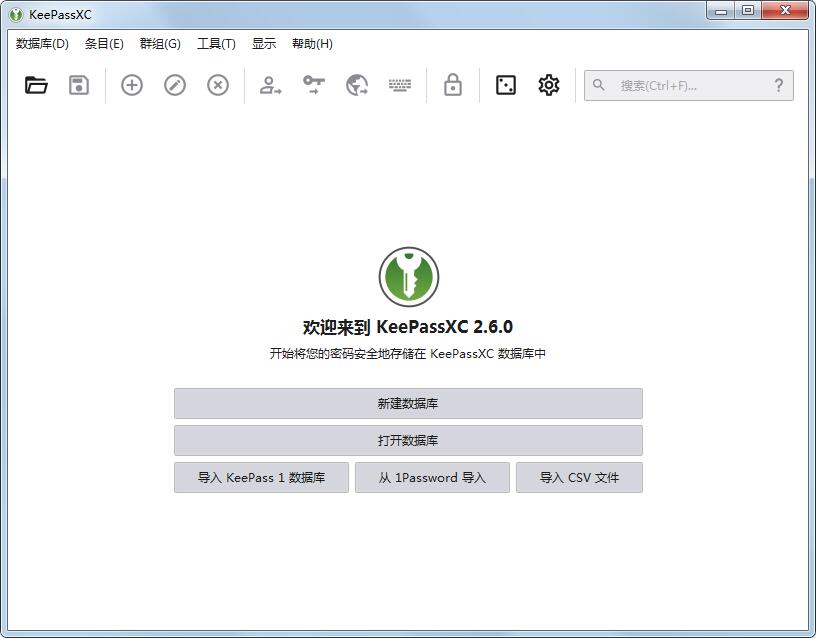This screenshot has width=816, height=638.
Task: Click the copy URL globe icon
Action: 356,85
